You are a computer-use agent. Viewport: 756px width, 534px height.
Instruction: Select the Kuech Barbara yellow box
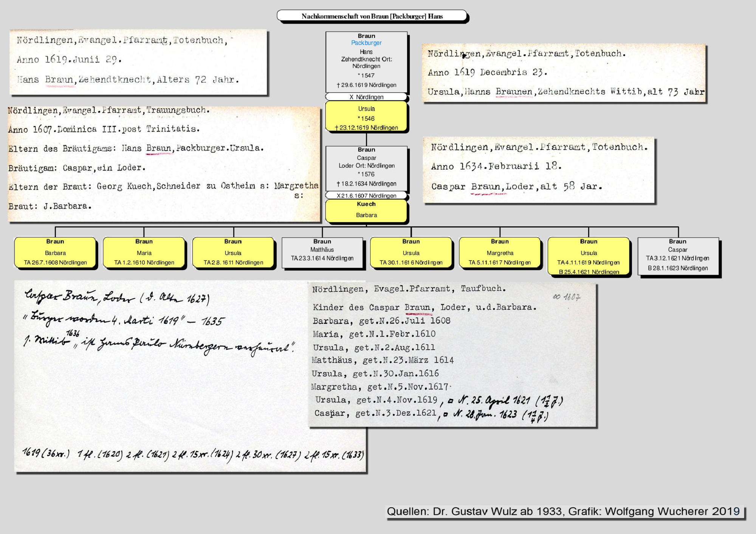coord(366,211)
